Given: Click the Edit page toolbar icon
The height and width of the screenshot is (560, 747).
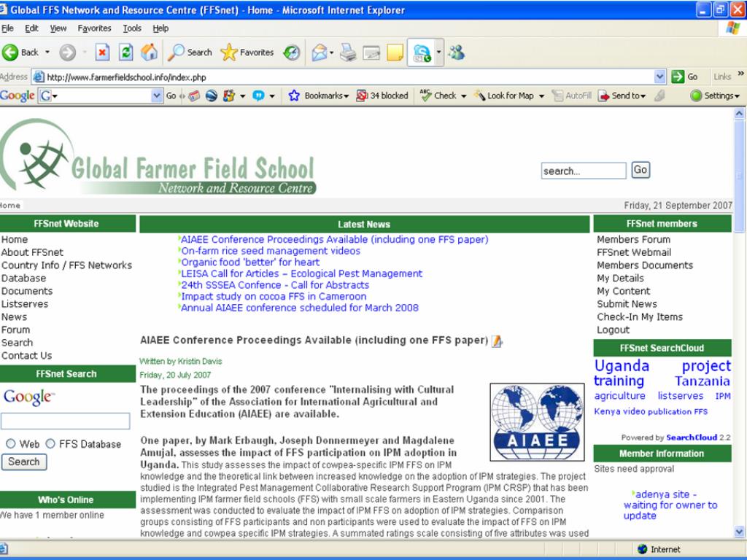Looking at the screenshot, I should coord(371,52).
